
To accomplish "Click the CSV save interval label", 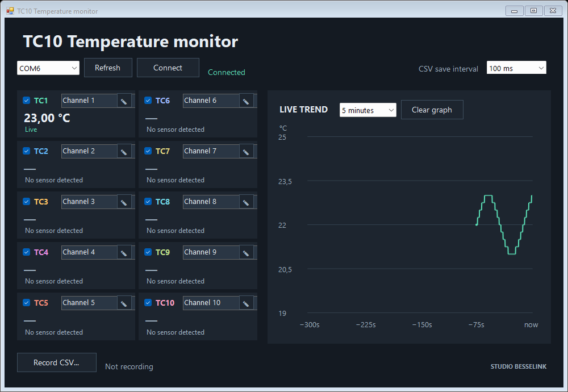I will tap(449, 69).
